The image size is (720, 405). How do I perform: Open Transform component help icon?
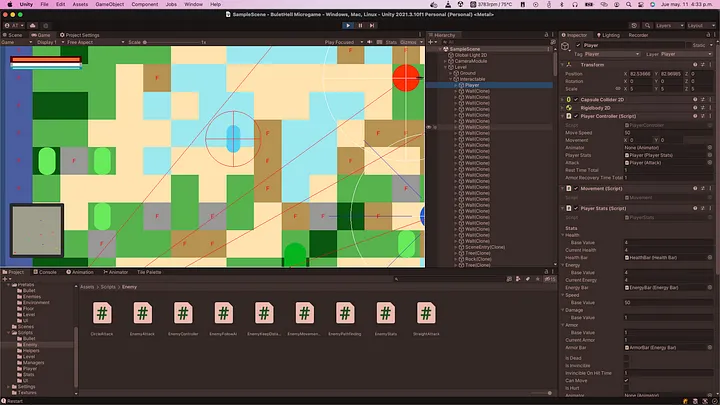(x=695, y=65)
